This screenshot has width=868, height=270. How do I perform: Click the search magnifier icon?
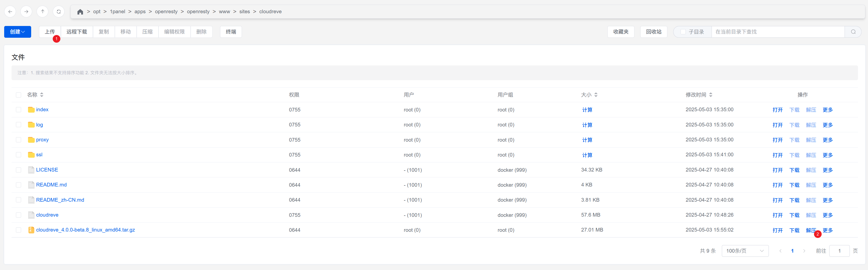[x=853, y=32]
